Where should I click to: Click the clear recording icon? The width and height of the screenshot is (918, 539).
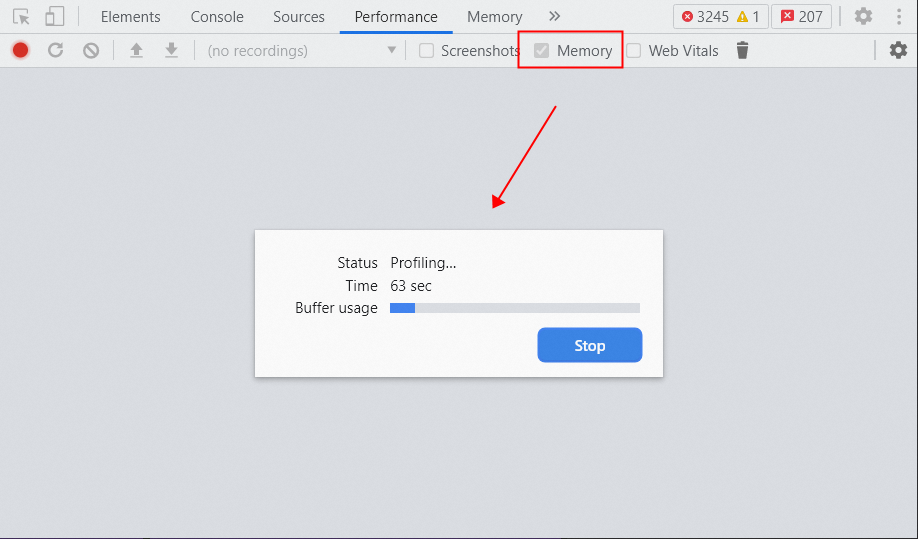click(91, 50)
